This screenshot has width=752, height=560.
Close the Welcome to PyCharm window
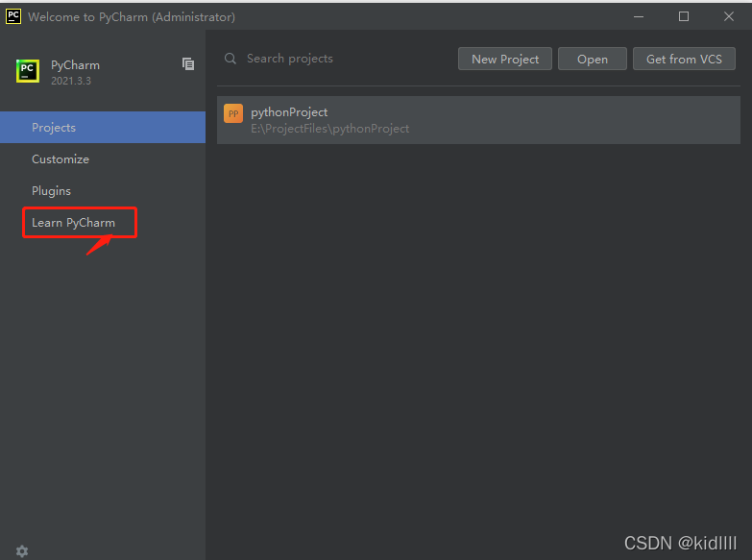729,16
